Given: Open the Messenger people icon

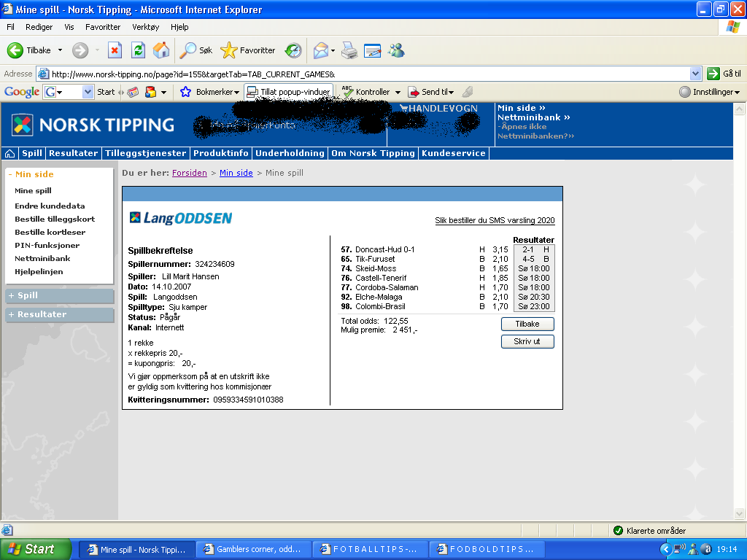Looking at the screenshot, I should coord(396,50).
